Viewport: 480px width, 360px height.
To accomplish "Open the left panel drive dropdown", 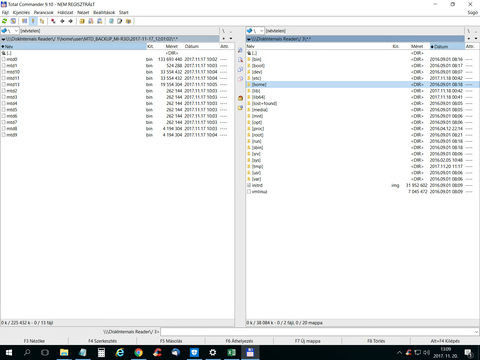I will [x=10, y=31].
